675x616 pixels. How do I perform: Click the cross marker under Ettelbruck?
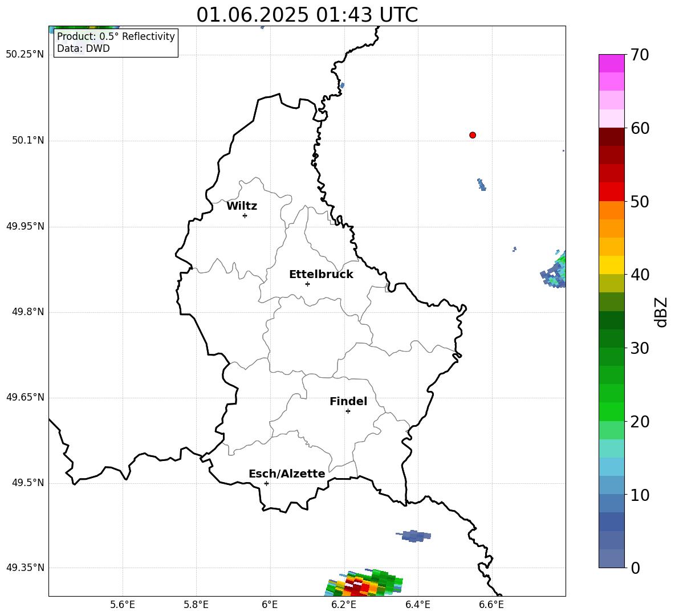pyautogui.click(x=307, y=284)
